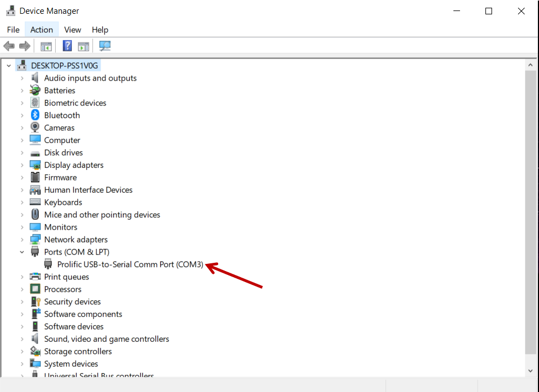Image resolution: width=539 pixels, height=392 pixels.
Task: Open the View menu
Action: [x=72, y=30]
